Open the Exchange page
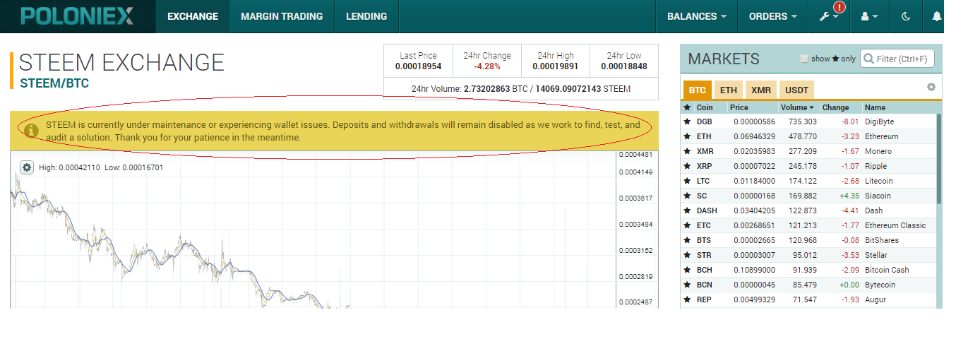Viewport: 980px width, 356px height. pyautogui.click(x=193, y=16)
